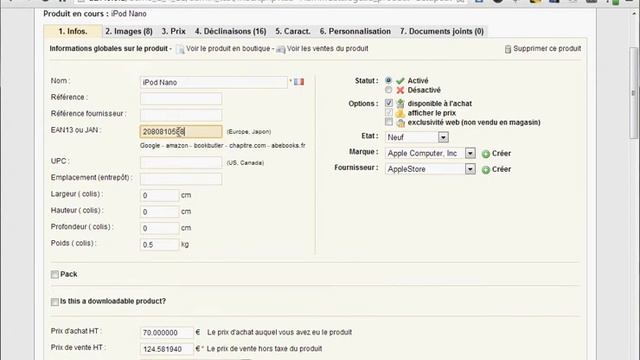This screenshot has width=640, height=360.
Task: Click the green checkmark Activé icon
Action: point(400,81)
